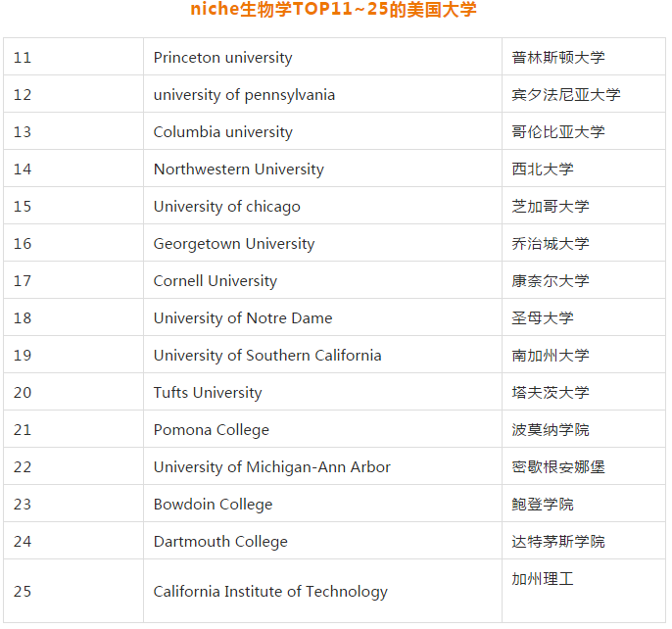Screen dimensions: 672x629
Task: Click Pomona College cell
Action: pos(322,430)
